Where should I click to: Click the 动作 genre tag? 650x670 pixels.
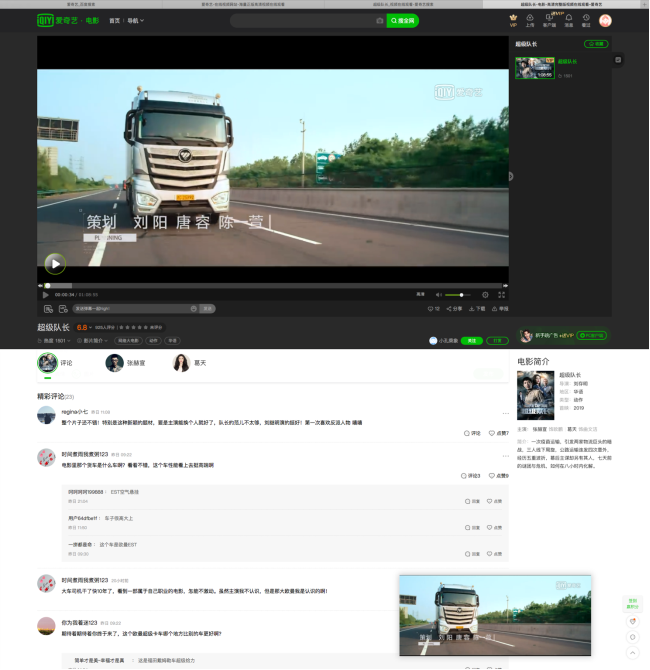click(153, 341)
